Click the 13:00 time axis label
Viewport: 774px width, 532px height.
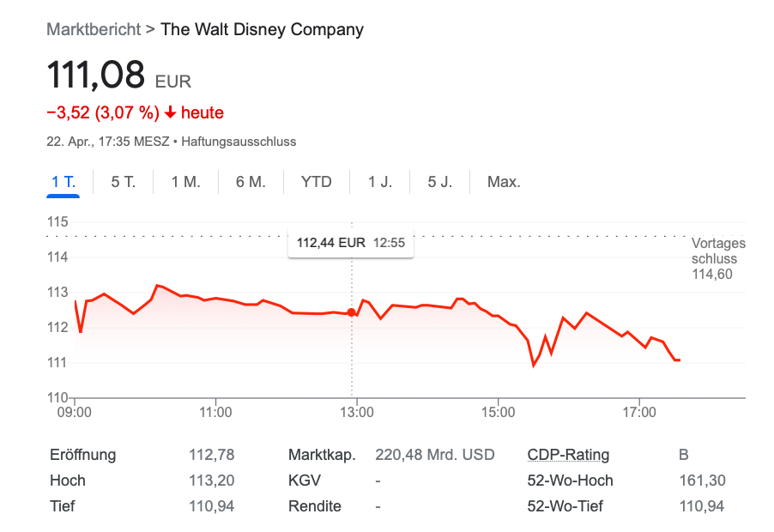(357, 413)
